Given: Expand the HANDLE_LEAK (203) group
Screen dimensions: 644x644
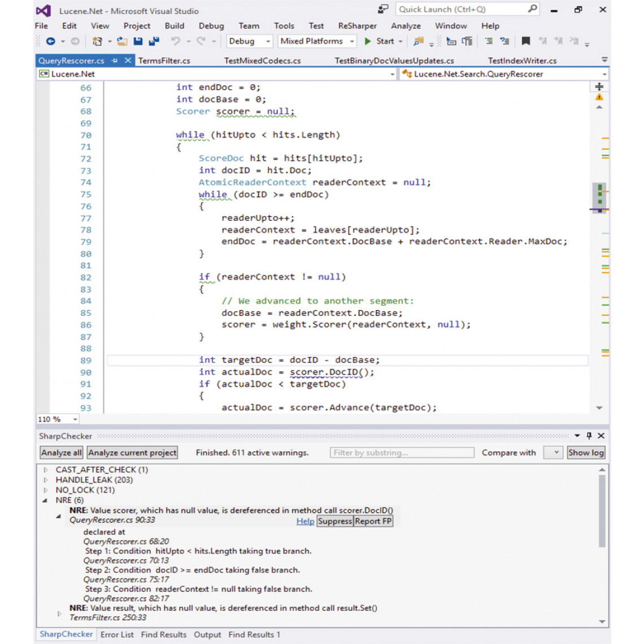Looking at the screenshot, I should pos(46,480).
